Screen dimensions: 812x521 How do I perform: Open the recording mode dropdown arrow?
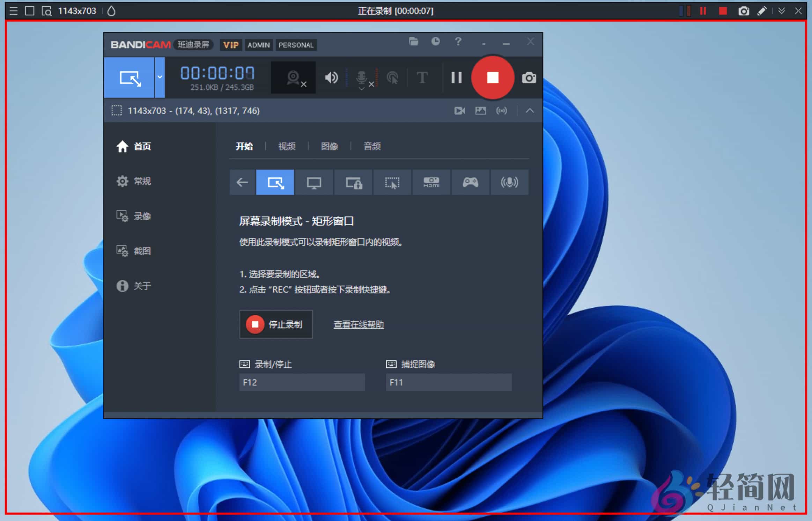(x=160, y=78)
